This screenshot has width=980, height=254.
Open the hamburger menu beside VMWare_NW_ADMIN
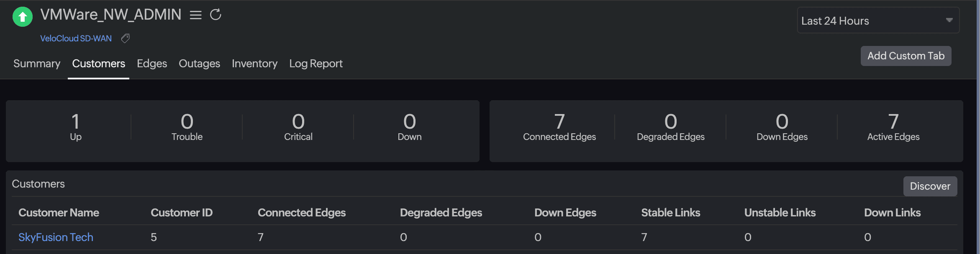pos(195,15)
